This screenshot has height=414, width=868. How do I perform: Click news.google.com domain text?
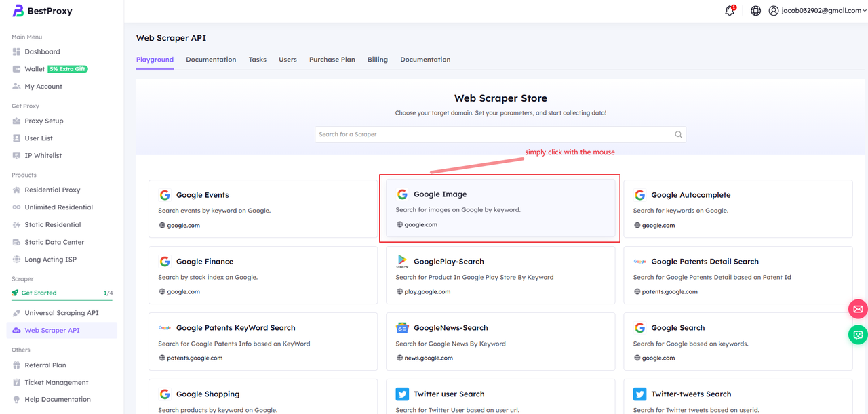click(429, 358)
